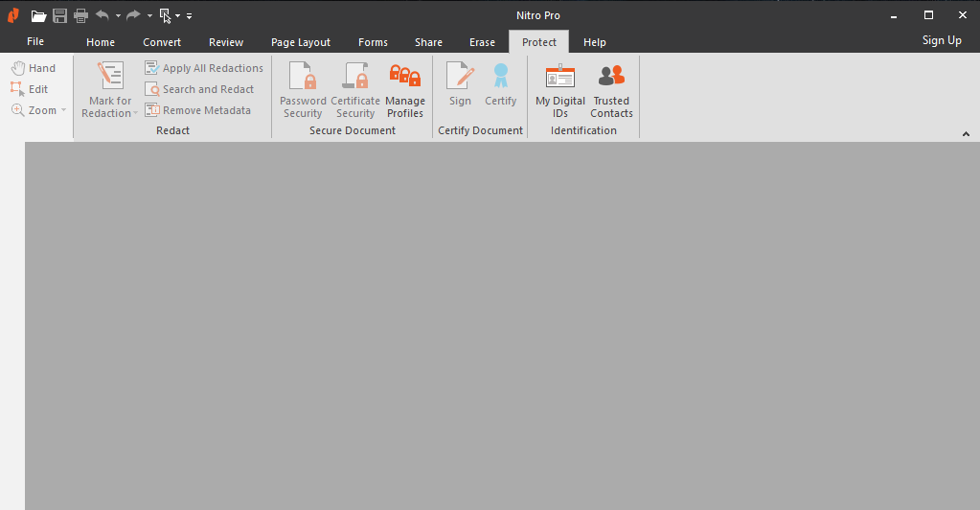Collapse the ribbon with chevron arrow
The width and height of the screenshot is (980, 510).
pyautogui.click(x=966, y=133)
